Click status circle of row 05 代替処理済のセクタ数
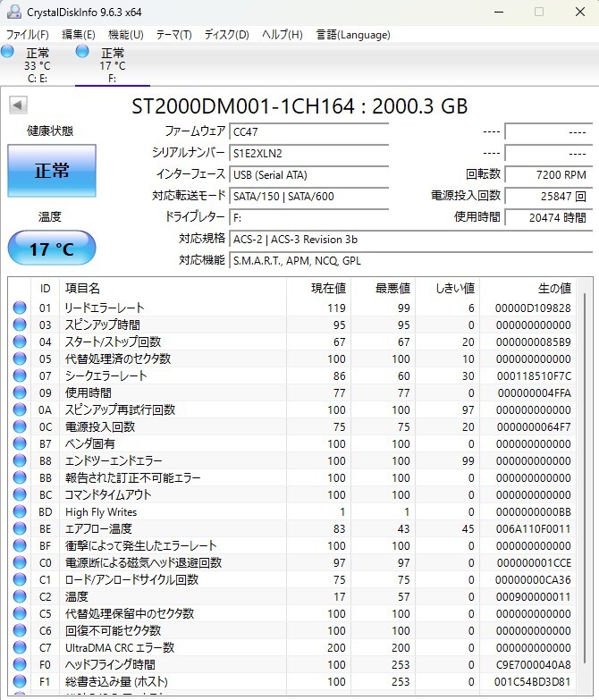Screen dimensions: 599x700 pos(20,358)
